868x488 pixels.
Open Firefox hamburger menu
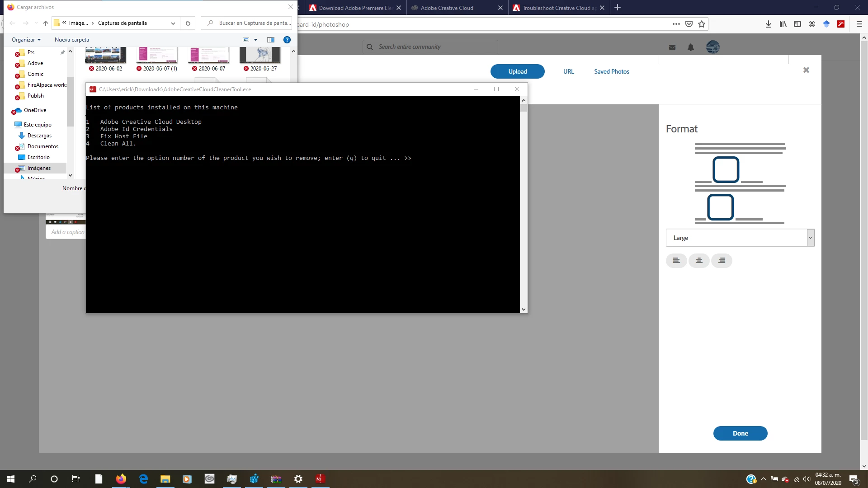pos(859,24)
